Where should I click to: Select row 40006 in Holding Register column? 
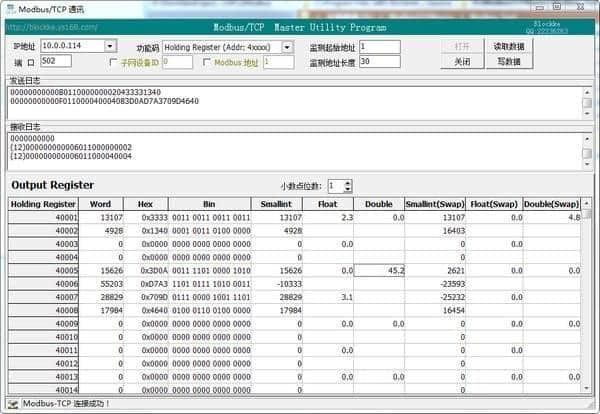(x=45, y=284)
